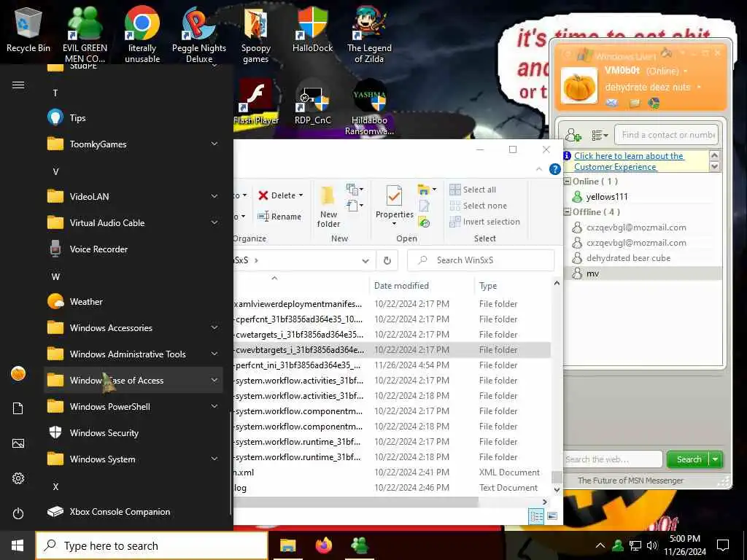Open the New item dropdown icon
Screen dimensions: 747x560
[355, 190]
